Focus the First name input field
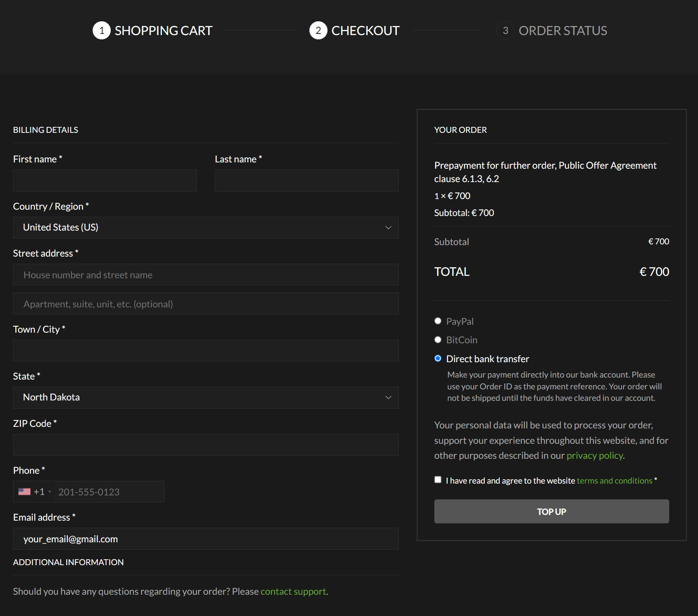Viewport: 698px width, 616px height. (x=105, y=181)
